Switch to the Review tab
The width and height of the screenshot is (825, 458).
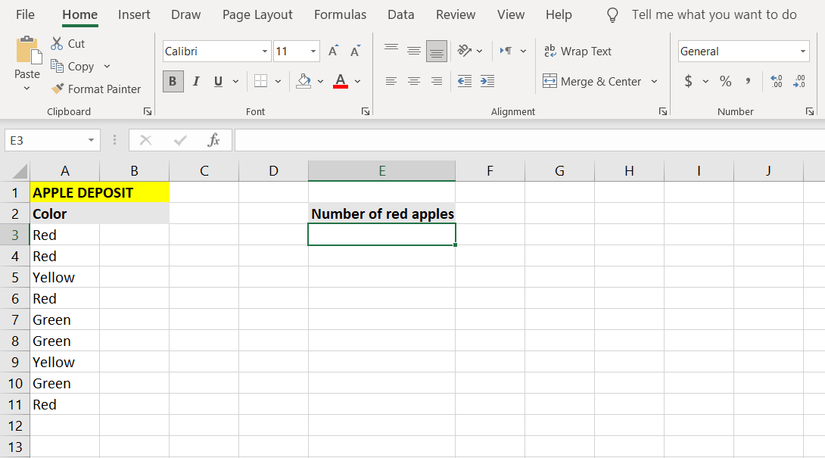(456, 15)
